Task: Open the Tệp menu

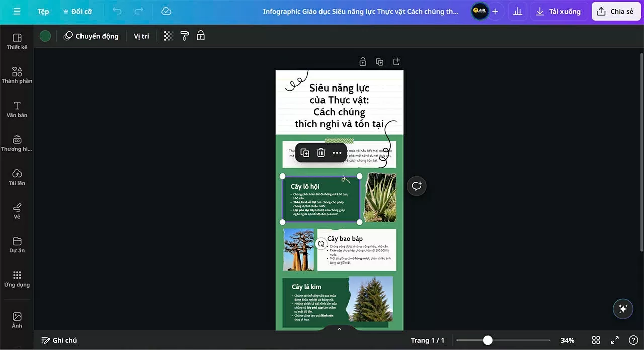Action: 43,11
